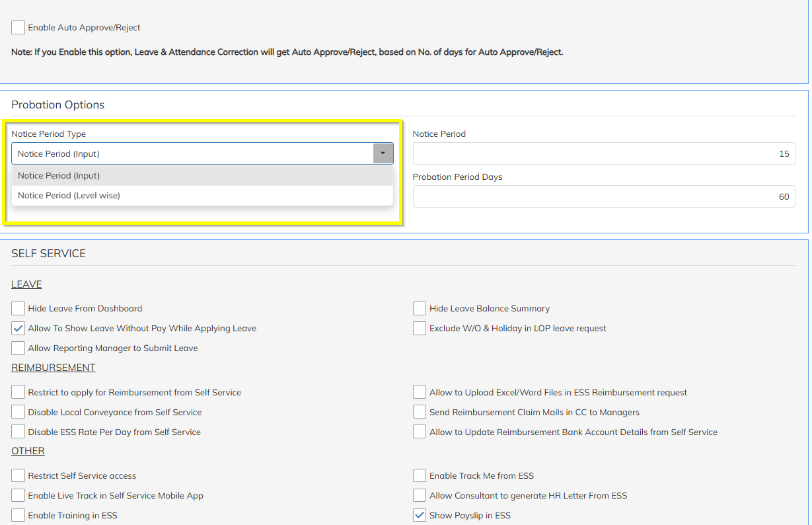This screenshot has height=525, width=812.
Task: Toggle Hide Leave From Dashboard
Action: (x=18, y=309)
